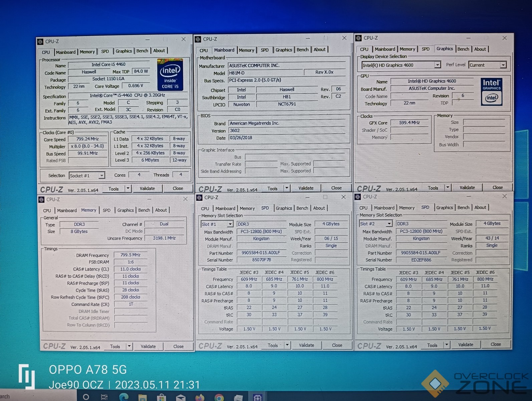Click CPU-Z title icon in Graphics window

point(359,38)
